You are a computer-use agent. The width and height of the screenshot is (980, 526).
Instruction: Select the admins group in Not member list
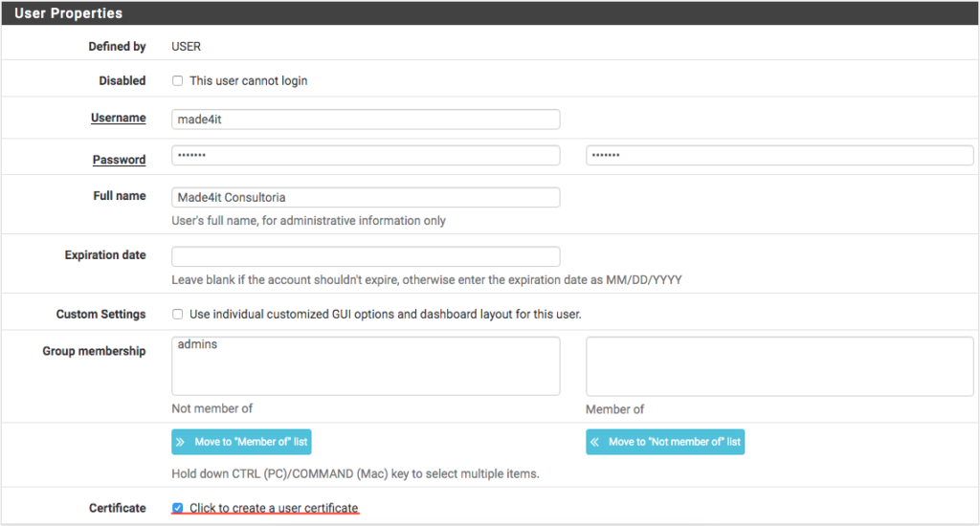pyautogui.click(x=197, y=344)
